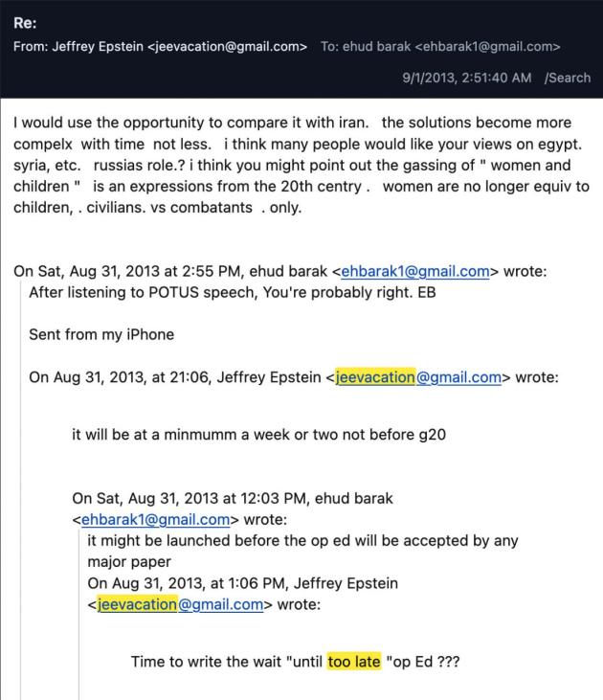Click "After listening to POTUS speech" line
This screenshot has height=700, width=603.
(x=232, y=292)
